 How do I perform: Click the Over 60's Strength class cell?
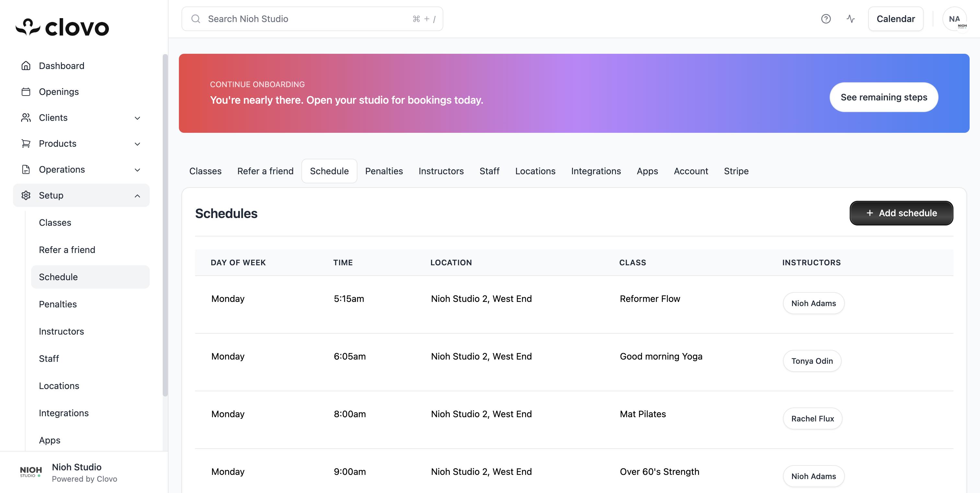pyautogui.click(x=659, y=472)
